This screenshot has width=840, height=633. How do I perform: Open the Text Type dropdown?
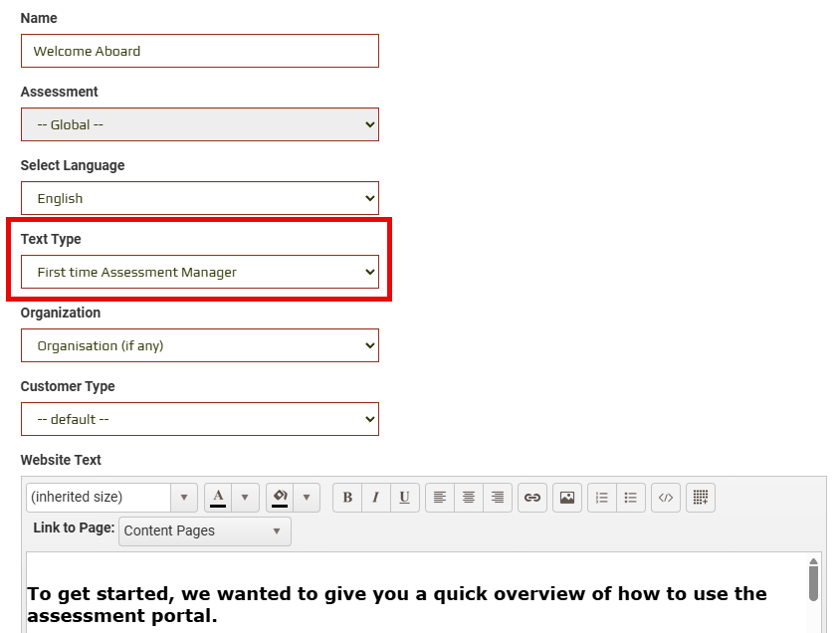[x=200, y=272]
